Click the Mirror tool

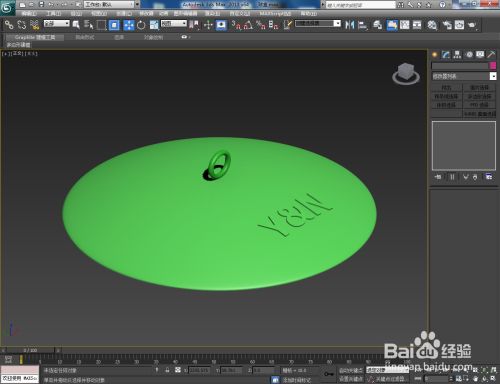tap(349, 25)
